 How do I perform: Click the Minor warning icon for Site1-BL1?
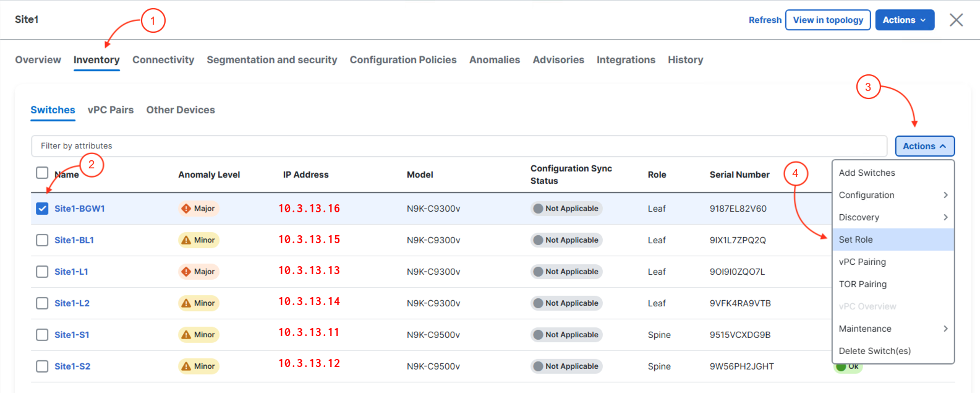coord(186,240)
